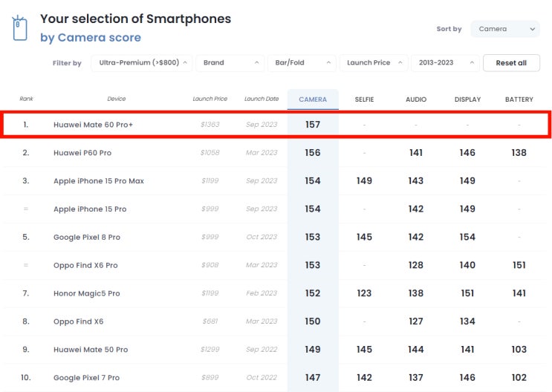The height and width of the screenshot is (392, 552).
Task: Open the Oppo Find X6 device link
Action: (x=79, y=321)
